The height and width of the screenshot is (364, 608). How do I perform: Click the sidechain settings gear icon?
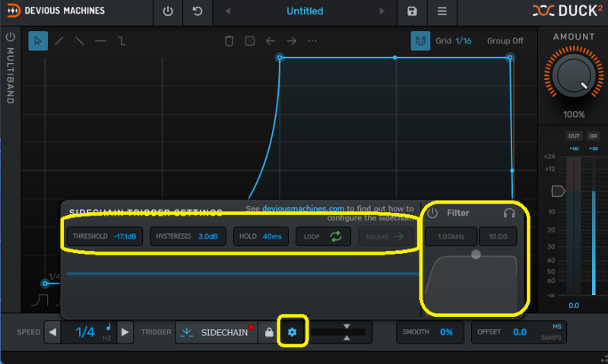(x=292, y=332)
